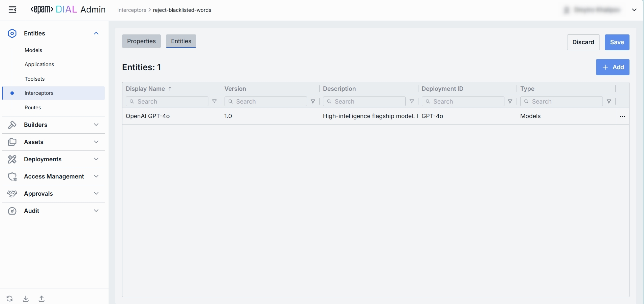Open filter icon for Display Name column
The width and height of the screenshot is (644, 304).
[x=214, y=102]
